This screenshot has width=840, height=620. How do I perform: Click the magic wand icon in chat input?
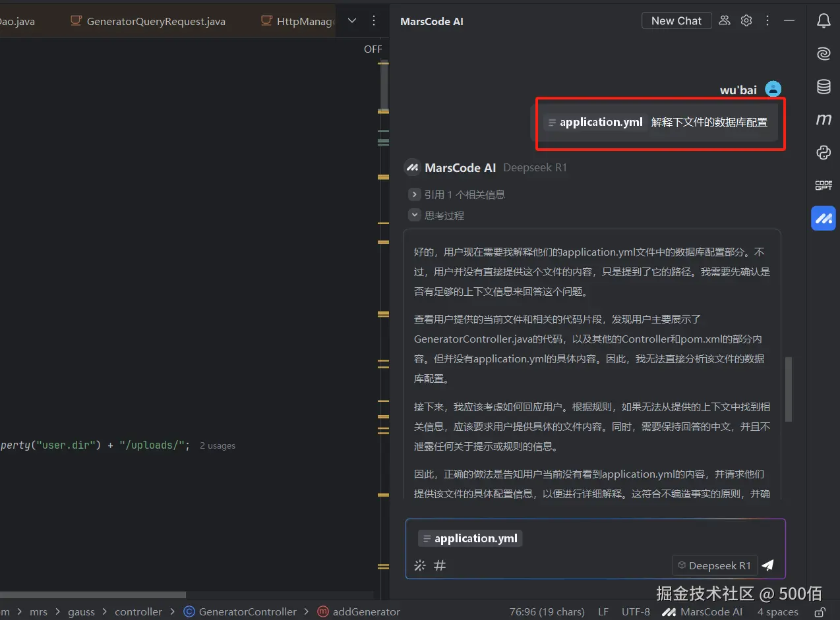click(420, 565)
